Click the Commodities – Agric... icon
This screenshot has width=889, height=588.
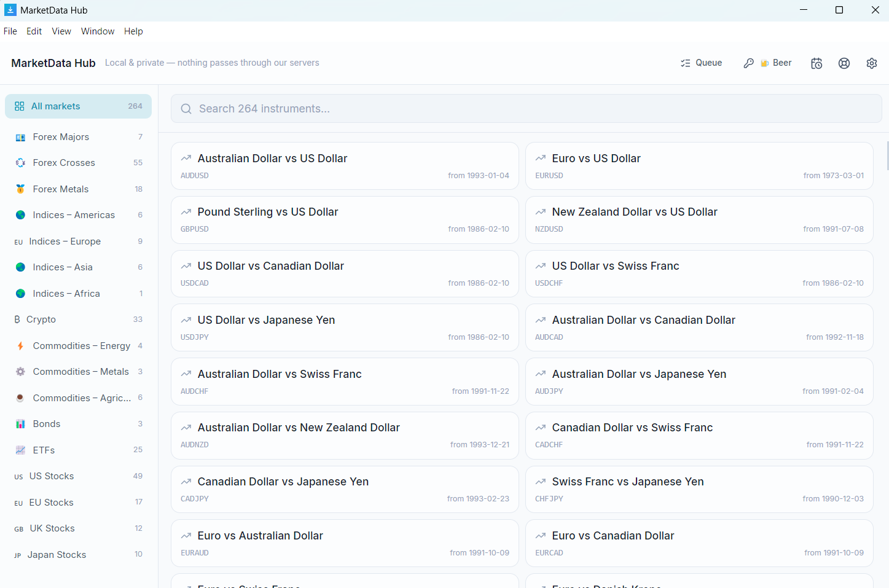(20, 398)
